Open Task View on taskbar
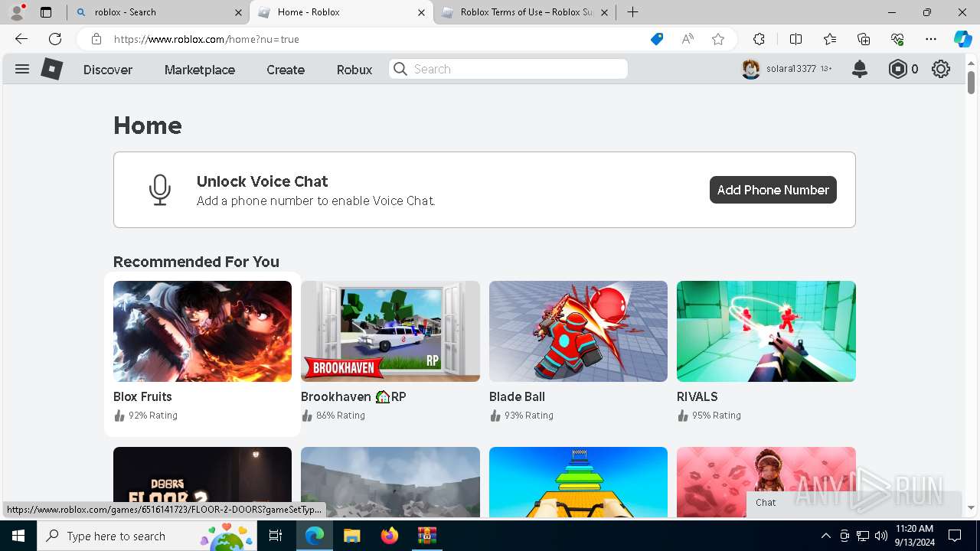Viewport: 980px width, 551px height. pos(276,536)
